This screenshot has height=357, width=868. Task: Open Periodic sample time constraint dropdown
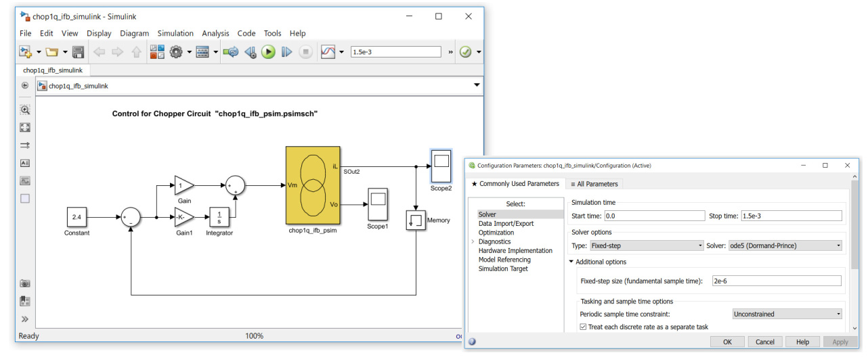point(787,314)
